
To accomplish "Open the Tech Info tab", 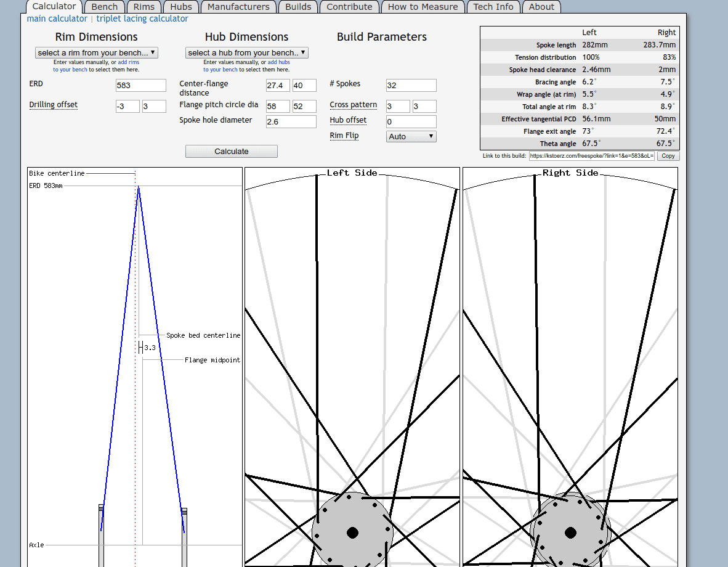I will 493,7.
